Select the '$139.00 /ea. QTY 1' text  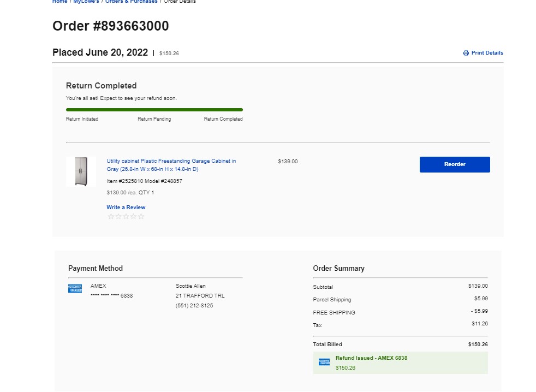coord(130,193)
